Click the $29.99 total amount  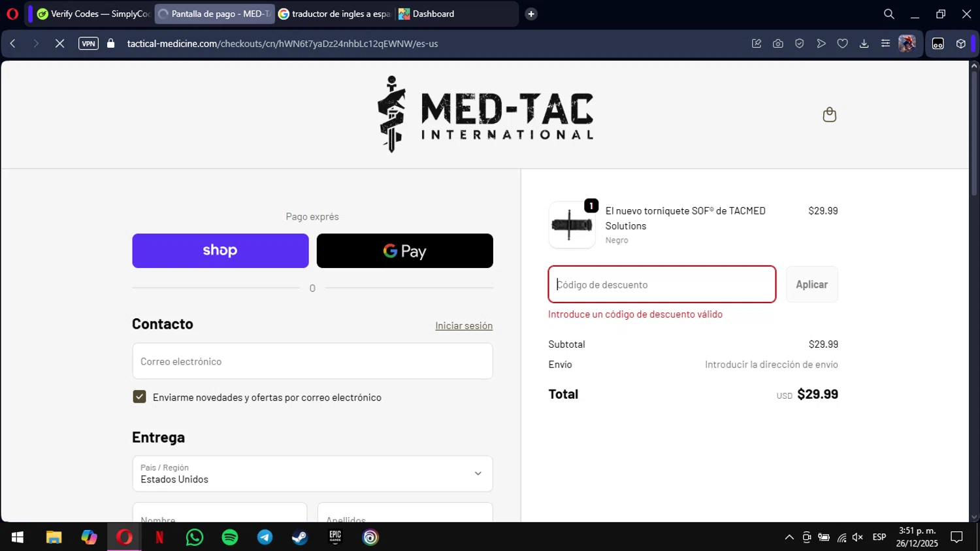click(x=817, y=394)
